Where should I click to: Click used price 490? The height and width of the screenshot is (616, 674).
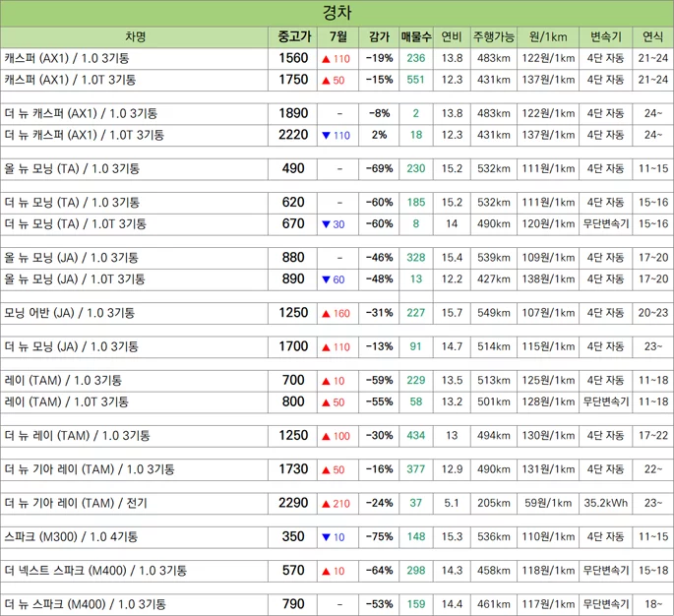point(293,168)
